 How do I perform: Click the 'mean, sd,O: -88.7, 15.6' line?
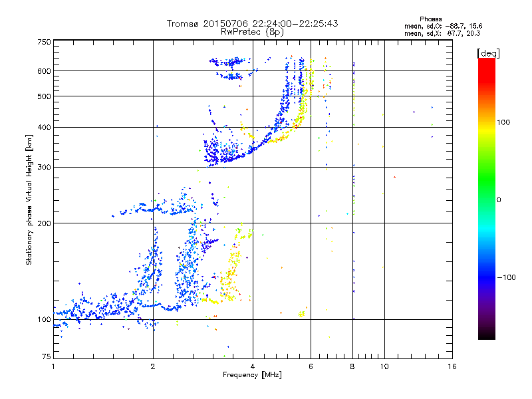point(443,26)
